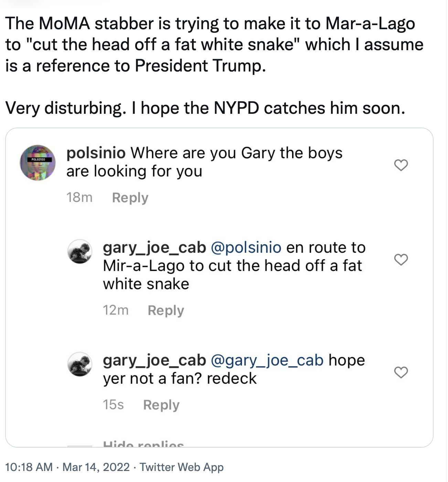The height and width of the screenshot is (482, 448).
Task: Reply to the polsinio comment
Action: click(x=130, y=198)
